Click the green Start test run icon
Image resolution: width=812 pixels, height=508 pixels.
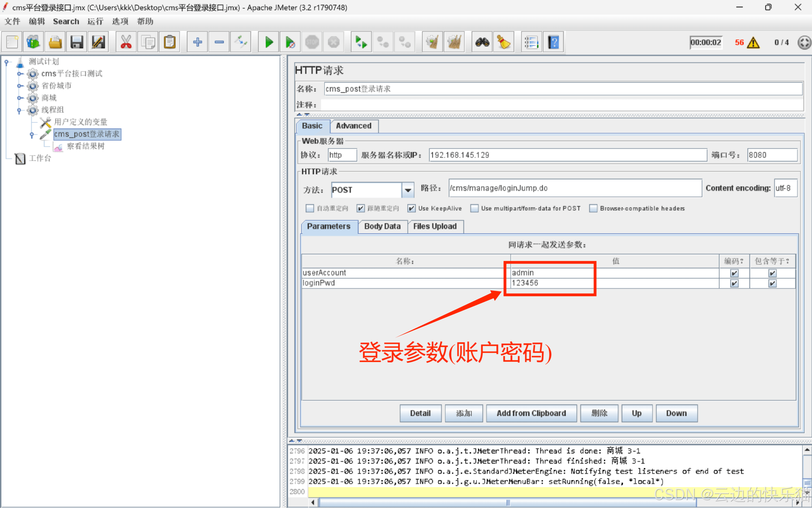click(x=269, y=42)
